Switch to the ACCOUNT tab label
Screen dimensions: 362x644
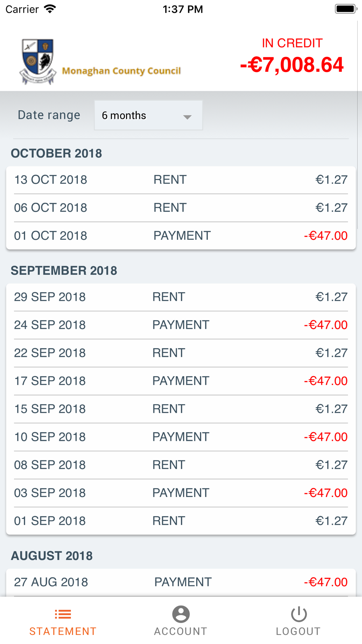tap(181, 631)
